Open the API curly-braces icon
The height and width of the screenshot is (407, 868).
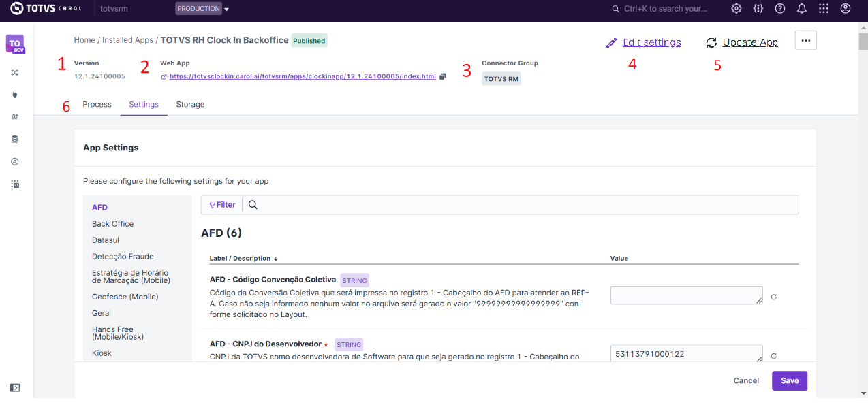(x=758, y=9)
